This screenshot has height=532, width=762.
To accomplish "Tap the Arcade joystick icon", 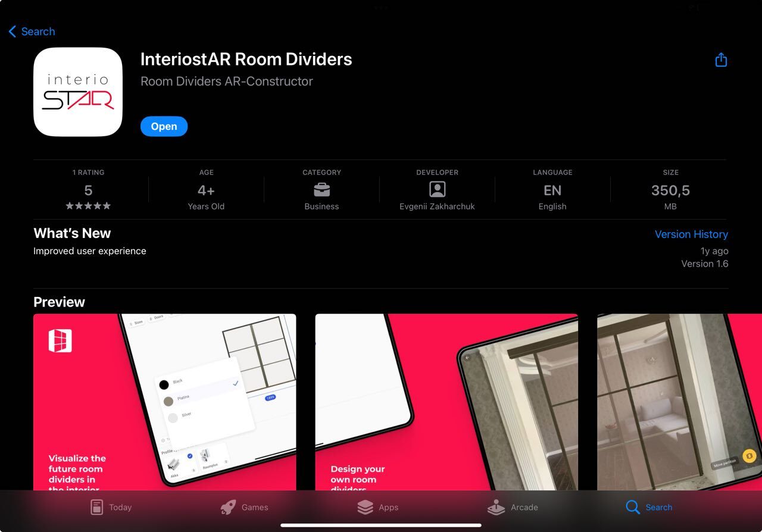I will tap(496, 507).
